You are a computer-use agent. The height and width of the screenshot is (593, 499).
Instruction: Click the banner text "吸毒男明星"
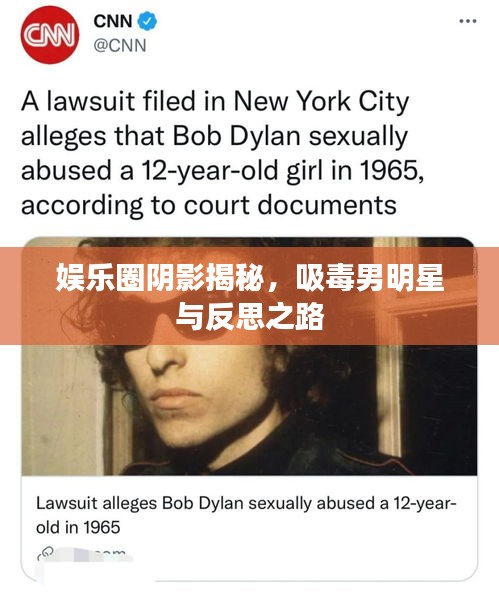pyautogui.click(x=370, y=279)
